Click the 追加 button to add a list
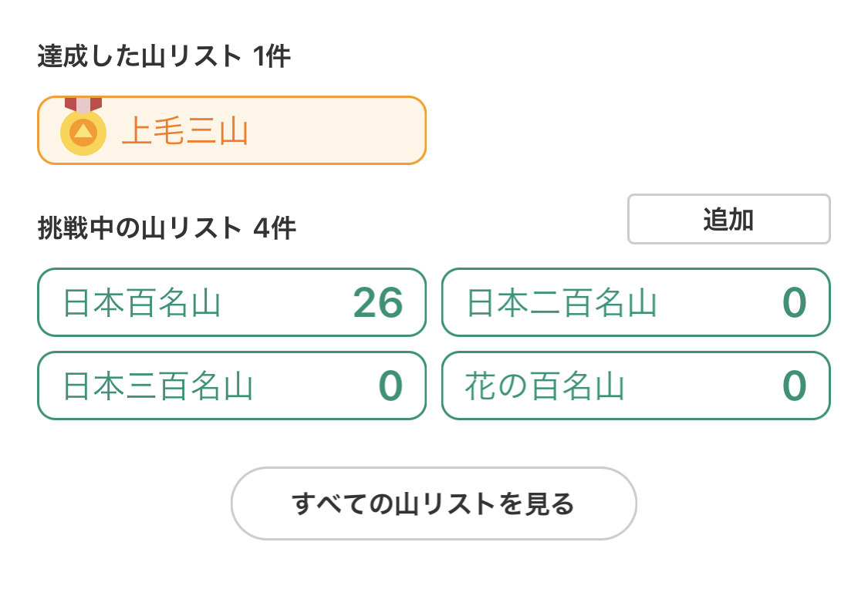Image resolution: width=868 pixels, height=613 pixels. click(728, 219)
